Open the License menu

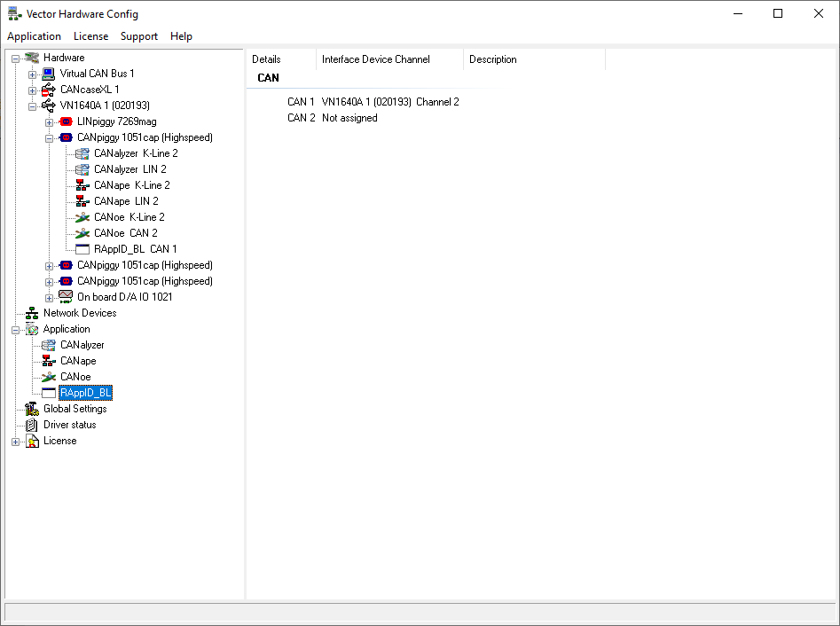point(90,36)
